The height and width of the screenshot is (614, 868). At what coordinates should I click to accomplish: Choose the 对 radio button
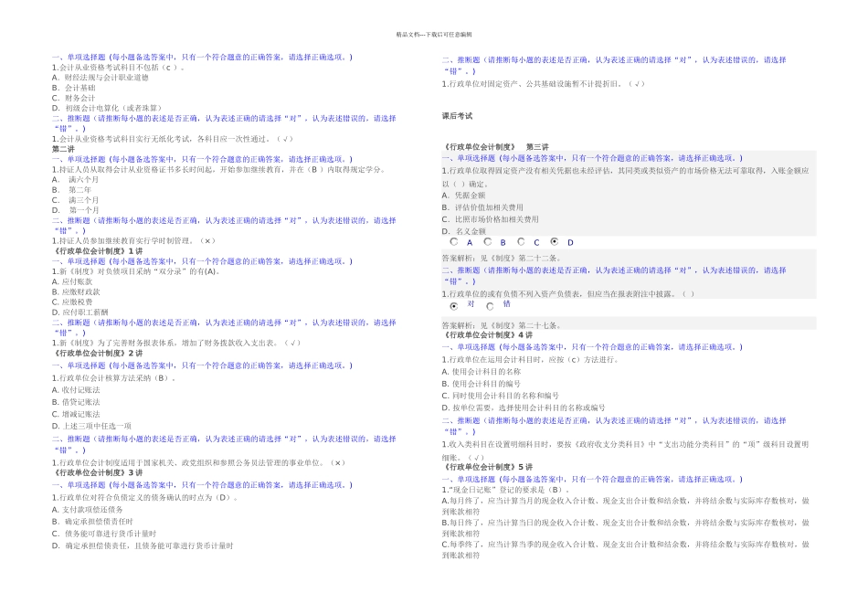click(x=454, y=306)
